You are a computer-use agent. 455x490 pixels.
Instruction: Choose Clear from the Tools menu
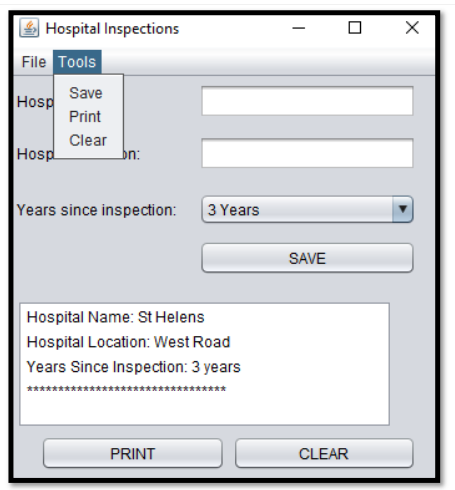click(x=88, y=140)
